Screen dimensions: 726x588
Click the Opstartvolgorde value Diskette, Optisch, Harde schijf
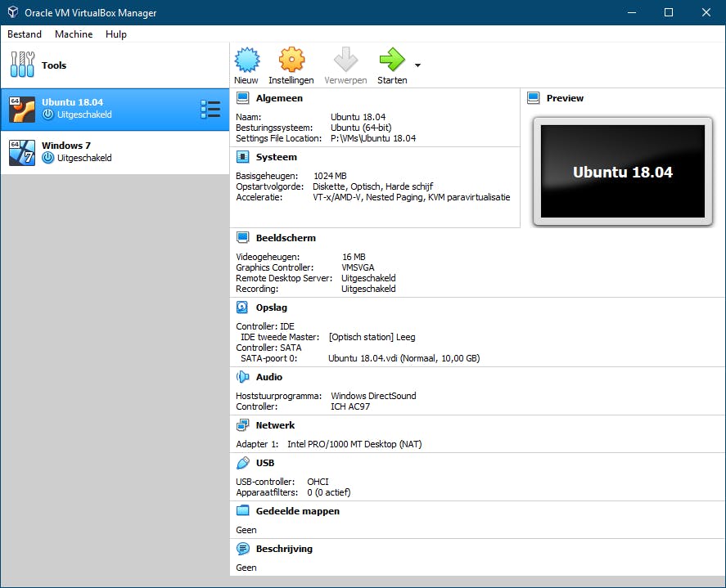click(x=372, y=186)
